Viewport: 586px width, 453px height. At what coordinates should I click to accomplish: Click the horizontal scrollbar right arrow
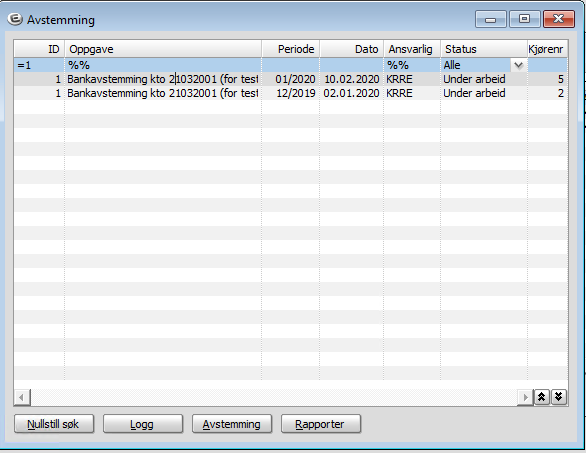[x=525, y=397]
